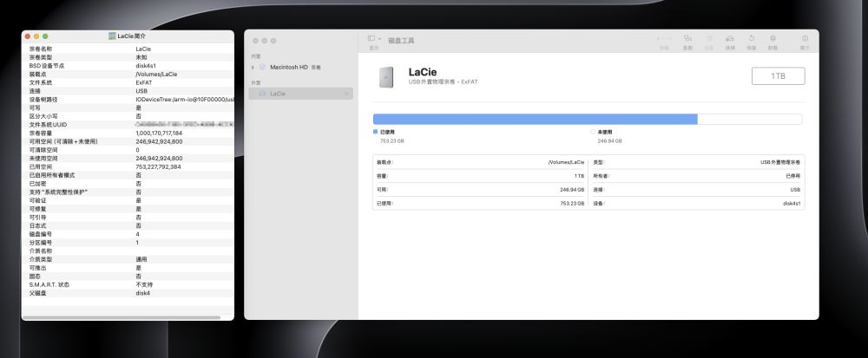This screenshot has width=868, height=358.
Task: Click the 宗卷容量 1,000,170,717,184 value
Action: click(159, 133)
